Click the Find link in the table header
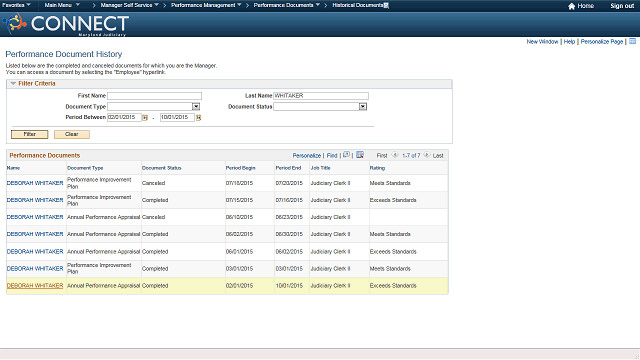This screenshot has width=640, height=360. [332, 156]
